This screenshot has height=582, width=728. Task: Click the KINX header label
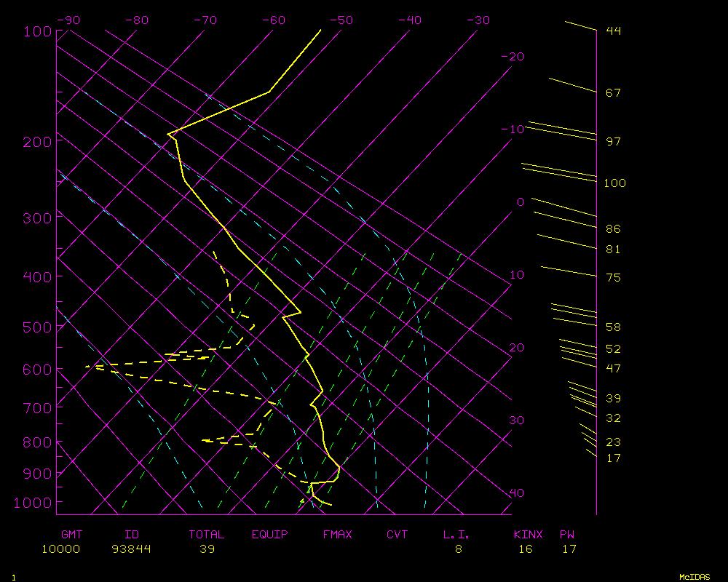(x=529, y=535)
